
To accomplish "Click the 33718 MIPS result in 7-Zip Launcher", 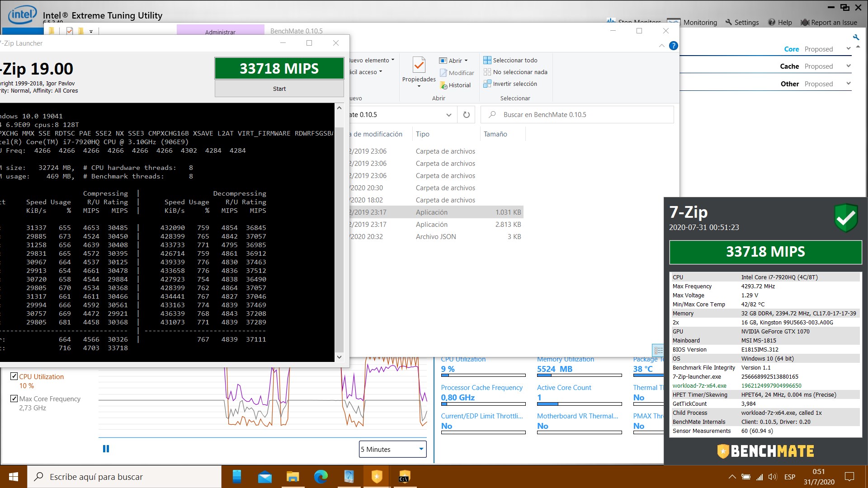I will (279, 68).
